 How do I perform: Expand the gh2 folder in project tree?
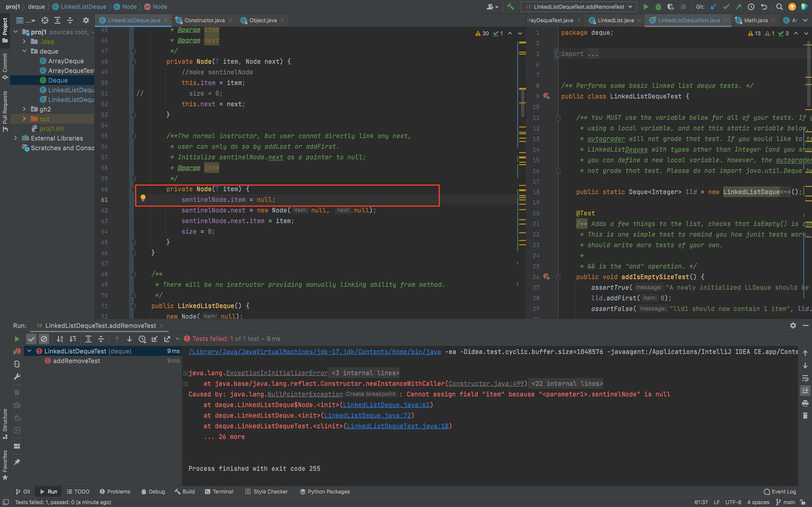click(x=24, y=109)
